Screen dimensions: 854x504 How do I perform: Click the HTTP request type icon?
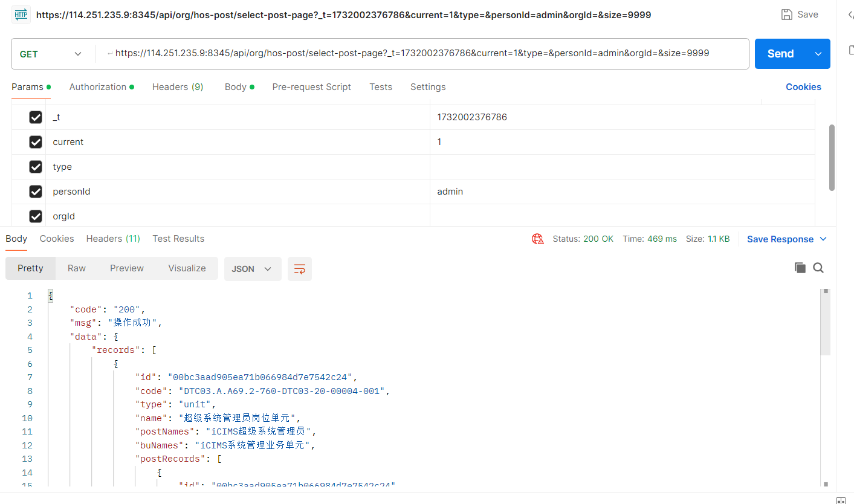[21, 15]
